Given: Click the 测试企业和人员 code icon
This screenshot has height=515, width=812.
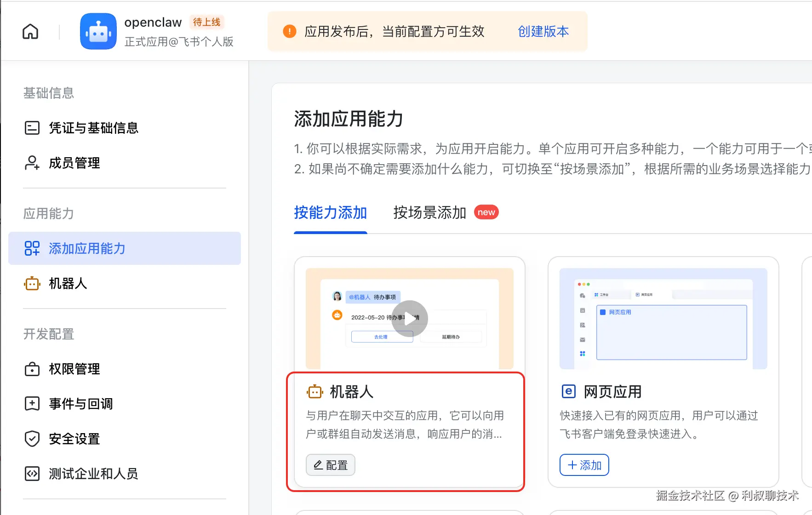Looking at the screenshot, I should tap(32, 474).
